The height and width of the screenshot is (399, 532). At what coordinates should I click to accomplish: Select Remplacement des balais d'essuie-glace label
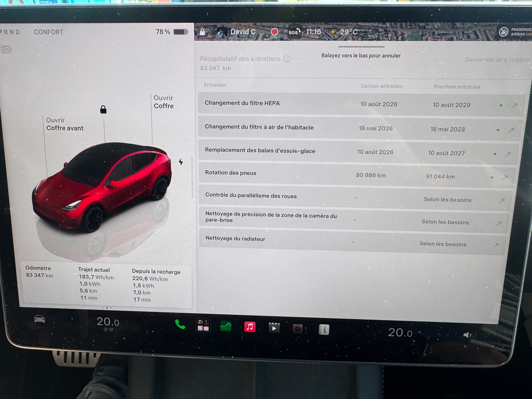coord(260,151)
